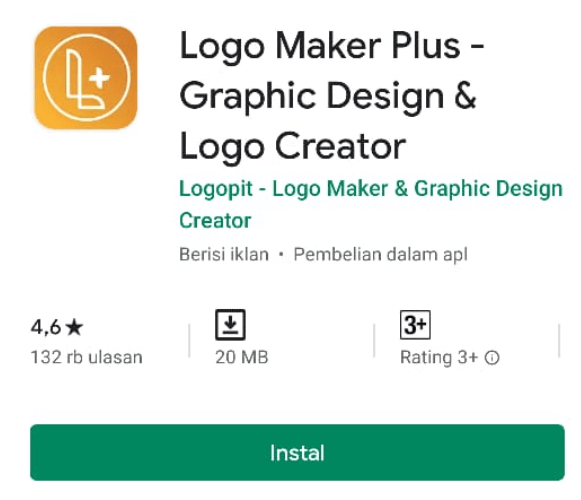Click the Logo Creator title line
This screenshot has width=581, height=500.
click(293, 148)
